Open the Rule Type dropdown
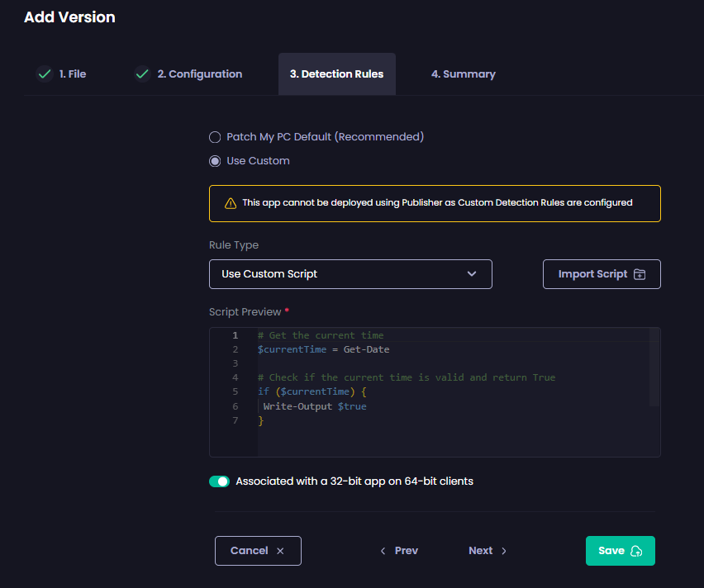 click(x=350, y=273)
